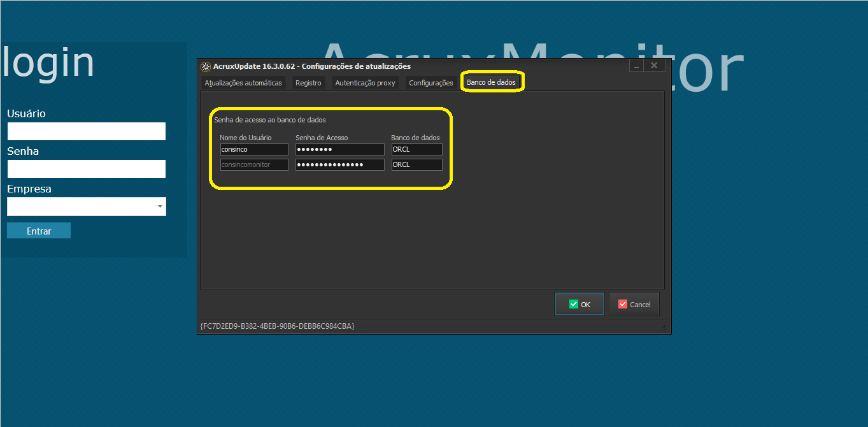Screen dimensions: 868x427
Task: Open the Autenticação proxy tab
Action: click(365, 83)
